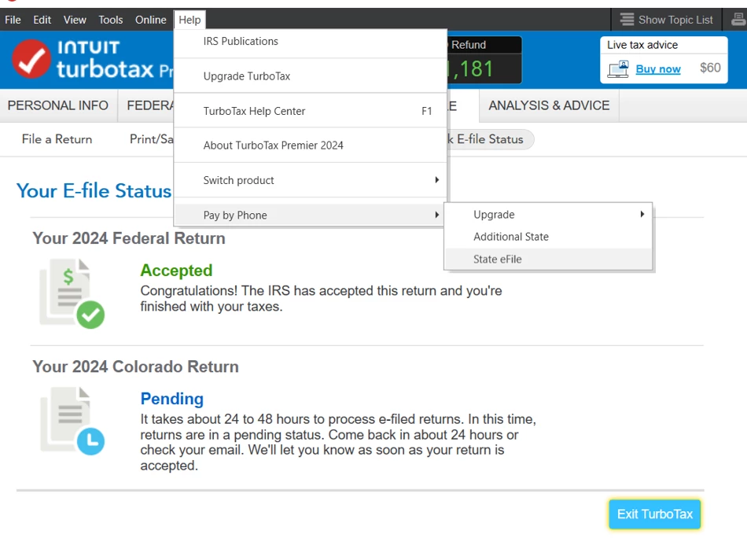Select Pay by Phone menu entry

point(311,215)
